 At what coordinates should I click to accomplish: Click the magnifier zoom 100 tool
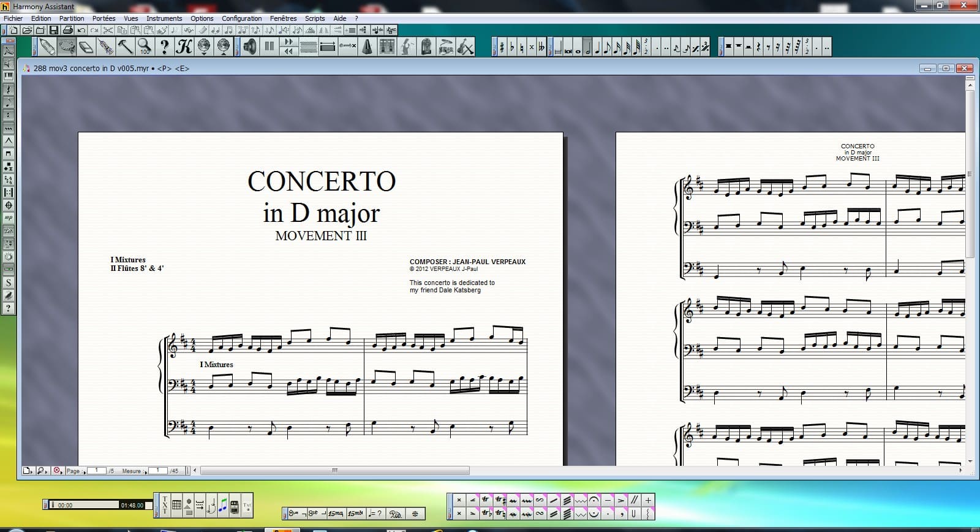(x=145, y=47)
